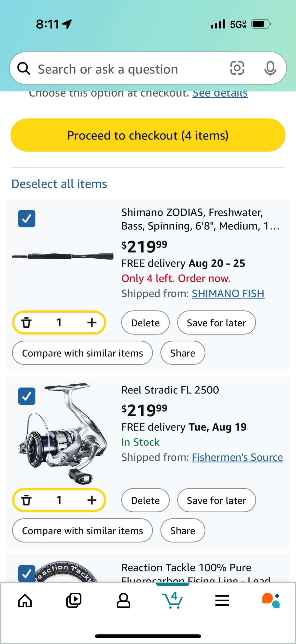Increase Shimano ZODIAS quantity with plus
Viewport: 296px width, 644px height.
tap(92, 322)
